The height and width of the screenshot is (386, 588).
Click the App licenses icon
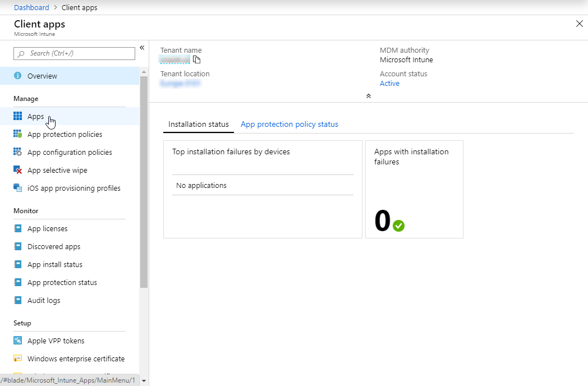click(x=17, y=228)
